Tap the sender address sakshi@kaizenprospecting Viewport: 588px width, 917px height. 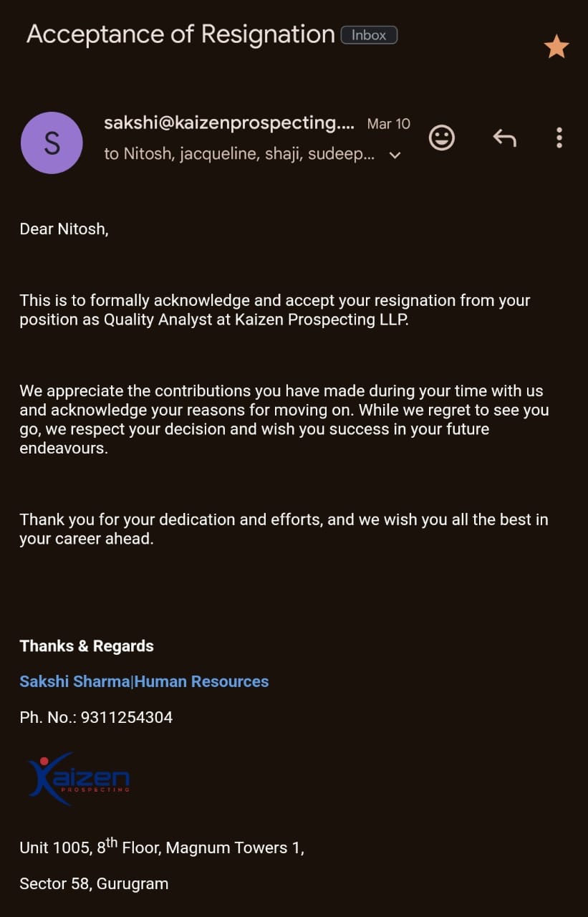coord(229,123)
